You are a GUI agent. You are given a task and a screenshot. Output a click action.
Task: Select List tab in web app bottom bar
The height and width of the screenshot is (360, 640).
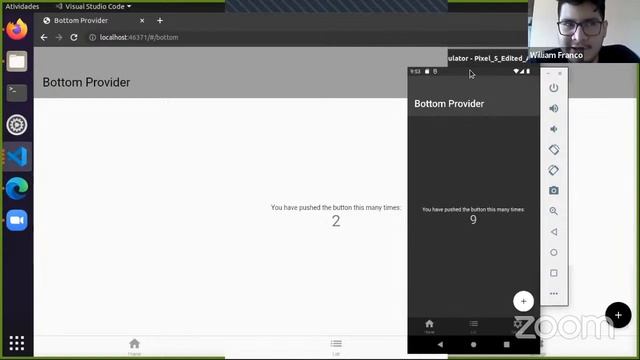point(336,347)
